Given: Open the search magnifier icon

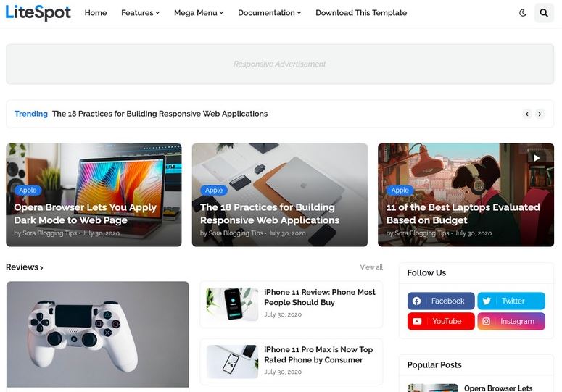Looking at the screenshot, I should (544, 13).
